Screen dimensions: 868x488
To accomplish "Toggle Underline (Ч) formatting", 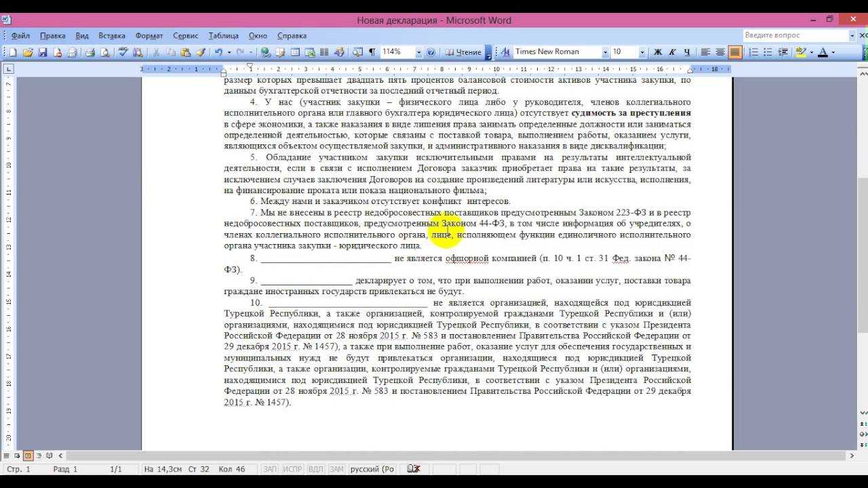I will point(687,52).
